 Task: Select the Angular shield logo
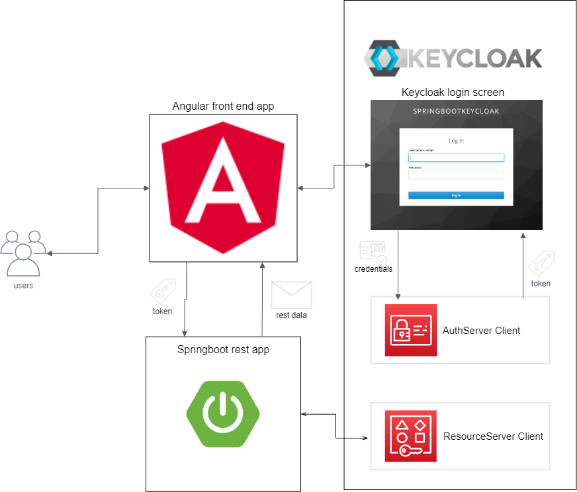223,188
